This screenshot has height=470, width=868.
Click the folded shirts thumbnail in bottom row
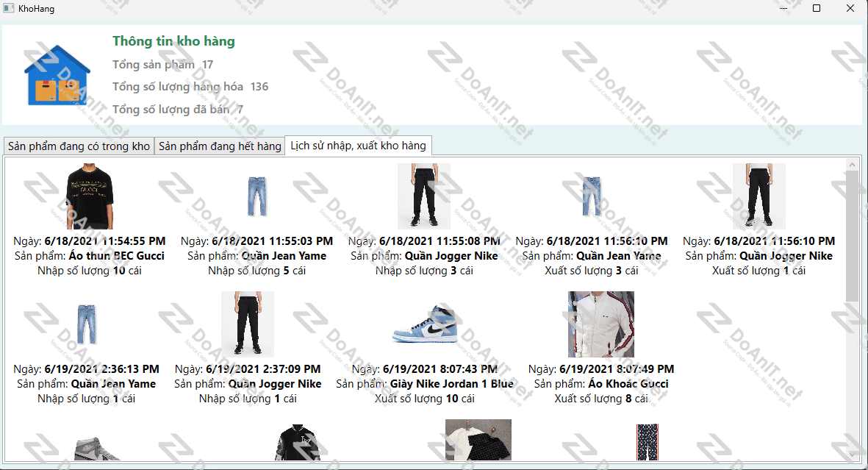(x=478, y=440)
